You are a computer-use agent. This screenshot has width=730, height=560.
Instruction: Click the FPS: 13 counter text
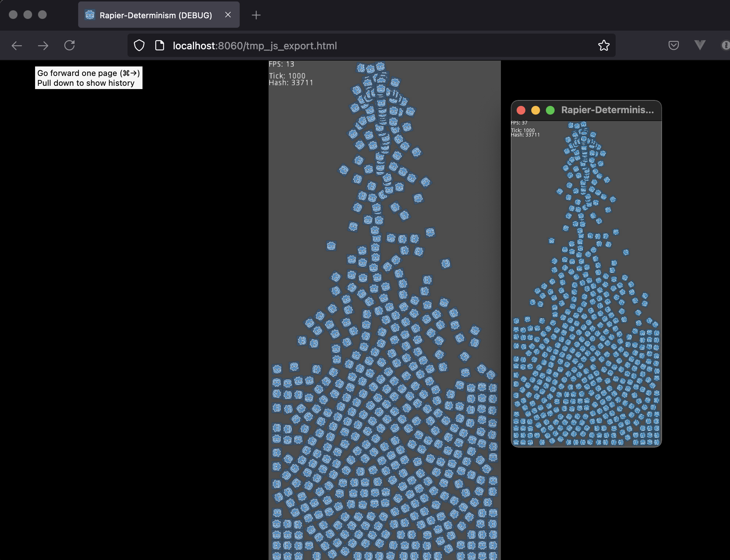pos(281,64)
